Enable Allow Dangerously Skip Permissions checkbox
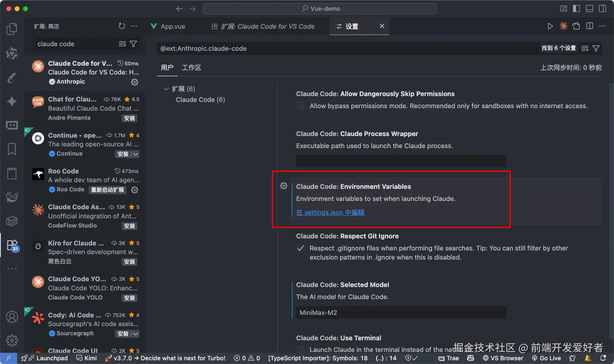The height and width of the screenshot is (364, 614). (x=301, y=106)
